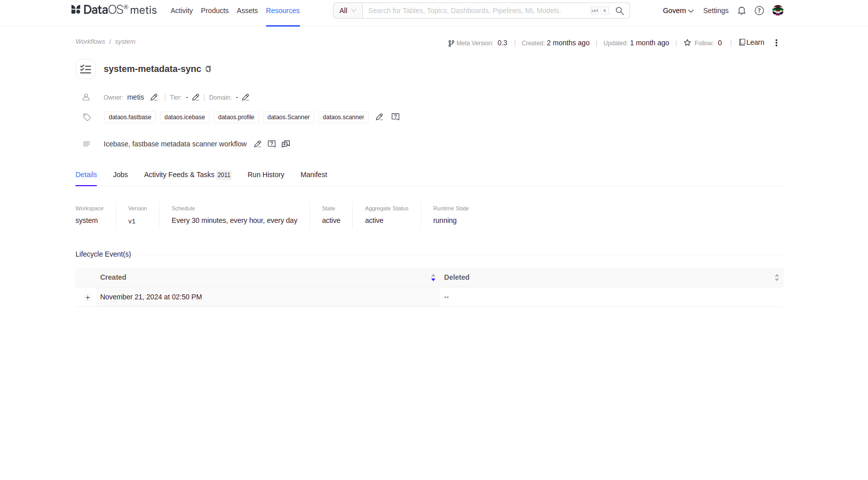
Task: Sort by Created column arrows
Action: (433, 278)
